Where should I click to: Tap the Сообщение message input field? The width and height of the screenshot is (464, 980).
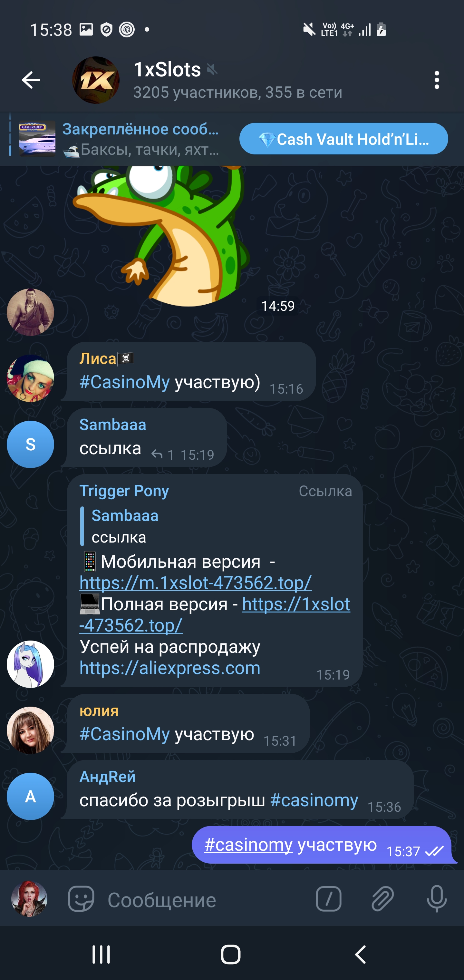coord(205,899)
